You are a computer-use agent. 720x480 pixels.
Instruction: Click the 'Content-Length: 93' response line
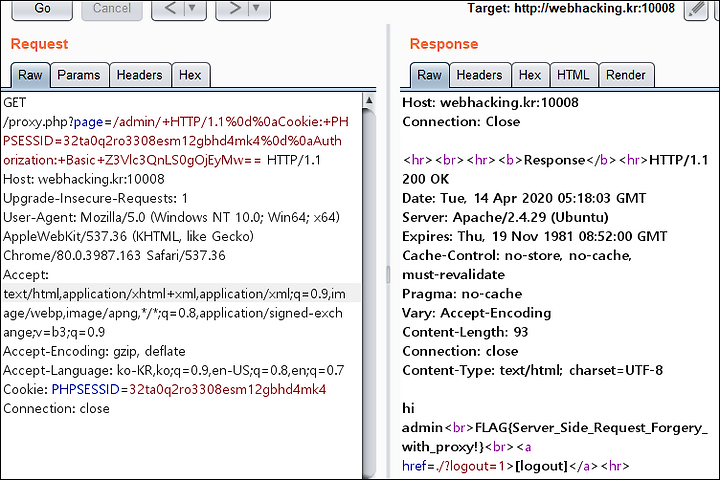pos(465,332)
